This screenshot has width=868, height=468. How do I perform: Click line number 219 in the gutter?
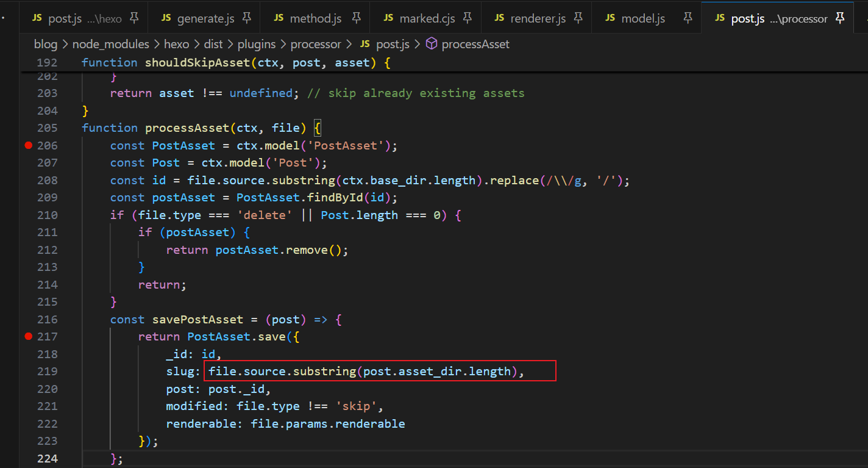coord(47,371)
